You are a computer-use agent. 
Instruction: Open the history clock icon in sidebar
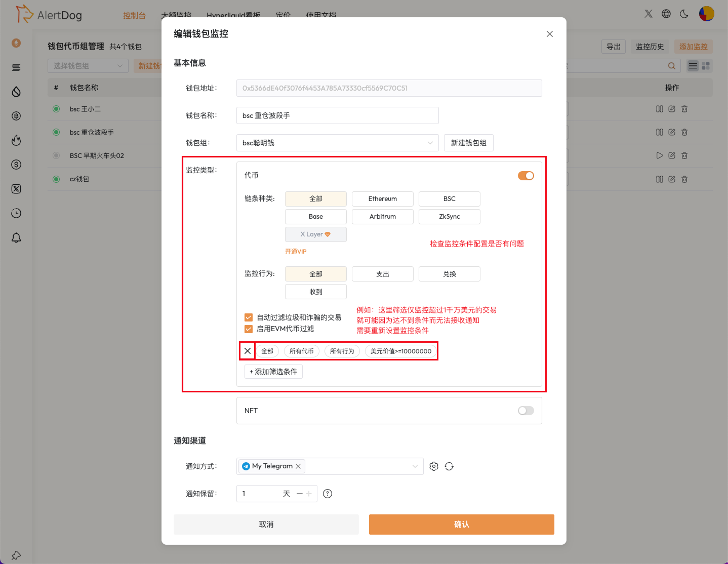pos(16,213)
